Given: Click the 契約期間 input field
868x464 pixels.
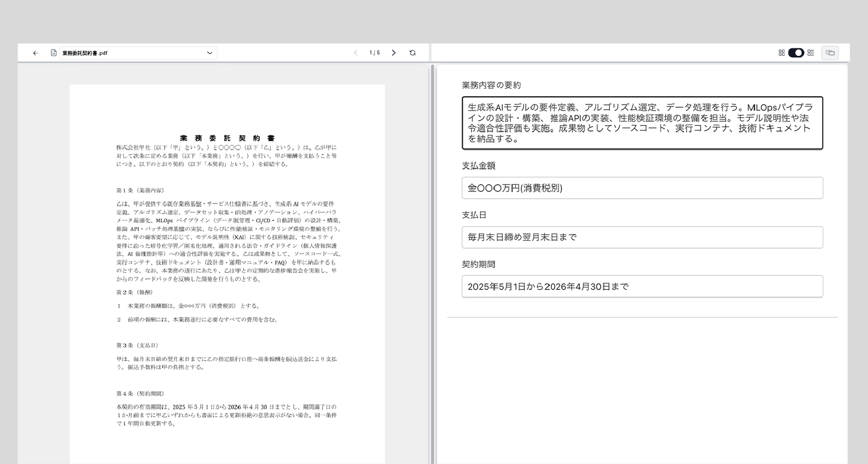Looking at the screenshot, I should pyautogui.click(x=642, y=286).
